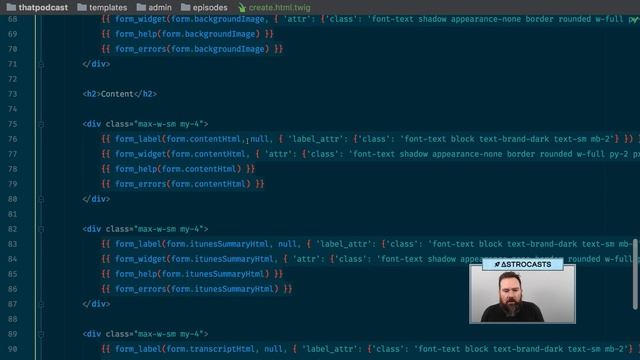This screenshot has width=640, height=360.
Task: Click form_help(form.itunesSummaryHtml) on line 85
Action: [x=192, y=274]
